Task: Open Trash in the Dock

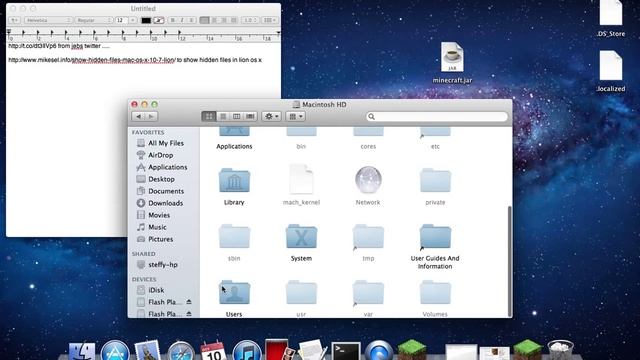Action: 560,351
